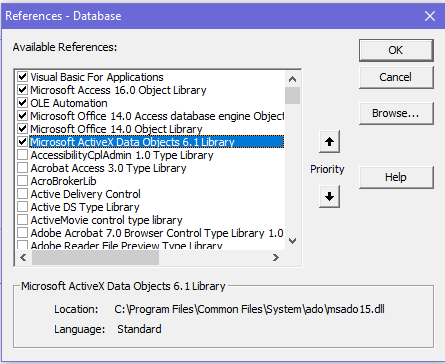Enable Active Delivery Control reference
This screenshot has height=364, width=445.
click(x=22, y=194)
